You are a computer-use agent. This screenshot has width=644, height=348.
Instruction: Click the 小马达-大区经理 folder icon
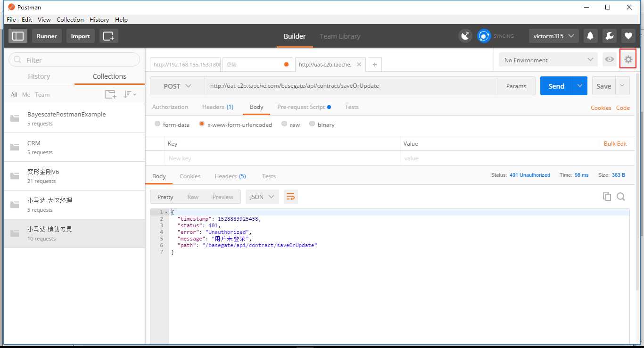point(15,205)
